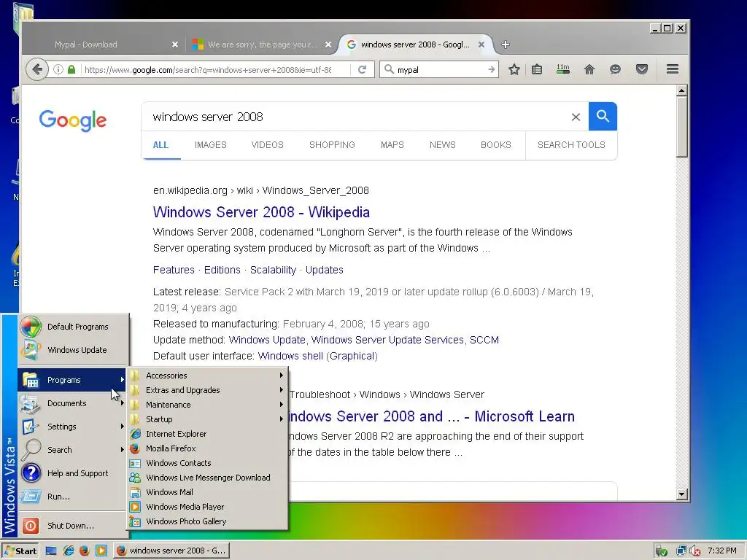This screenshot has width=747, height=560.
Task: Click the URL address bar
Action: (x=208, y=69)
